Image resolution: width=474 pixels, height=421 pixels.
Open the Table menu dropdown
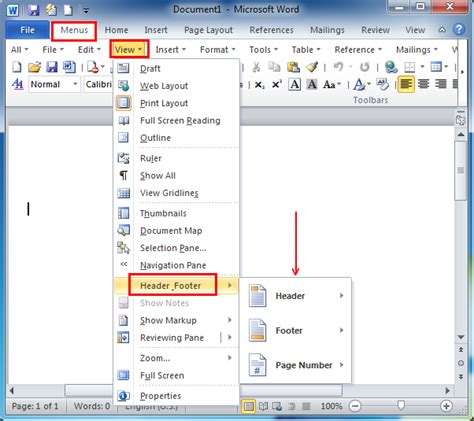[306, 50]
